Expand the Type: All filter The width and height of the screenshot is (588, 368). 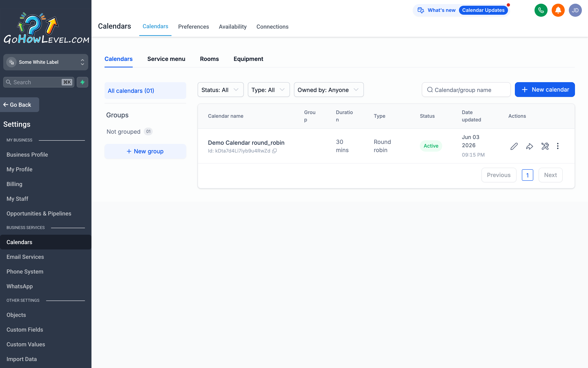pos(268,90)
